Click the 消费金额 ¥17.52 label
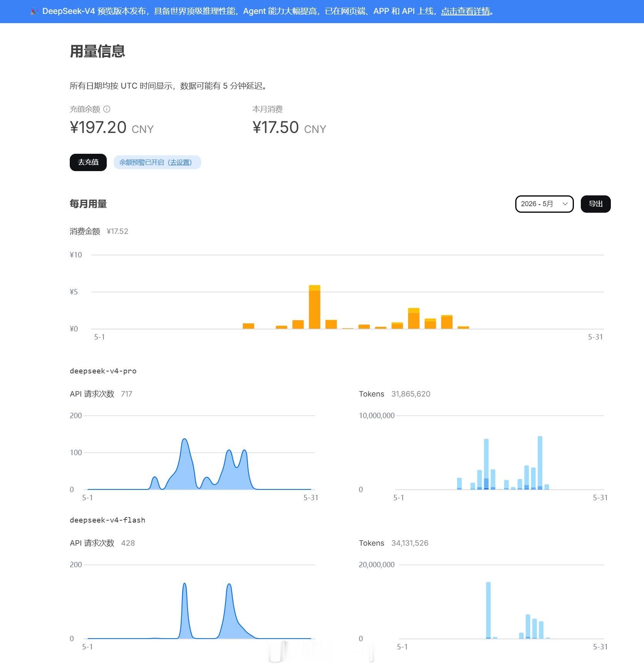The image size is (644, 669). [x=99, y=231]
